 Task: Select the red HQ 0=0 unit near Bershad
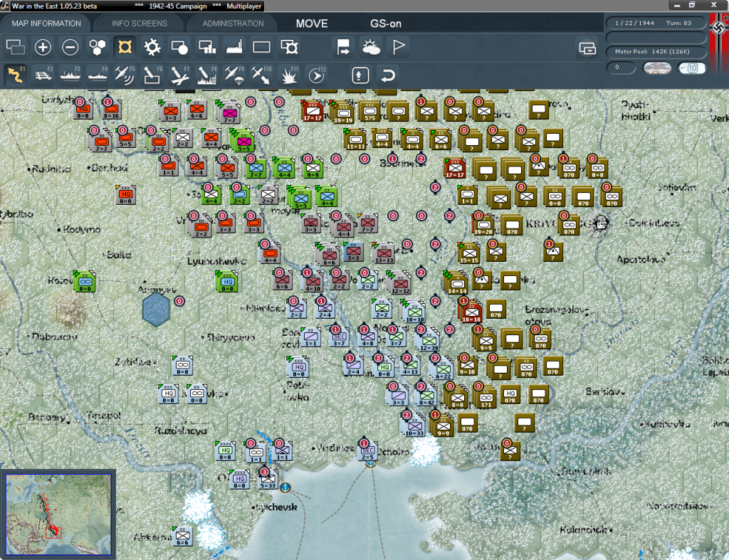pyautogui.click(x=125, y=195)
